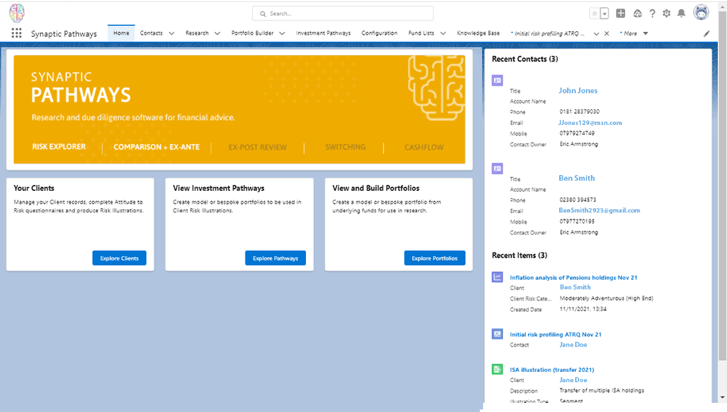This screenshot has height=412, width=727.
Task: Open the More navigation dropdown
Action: click(x=634, y=33)
